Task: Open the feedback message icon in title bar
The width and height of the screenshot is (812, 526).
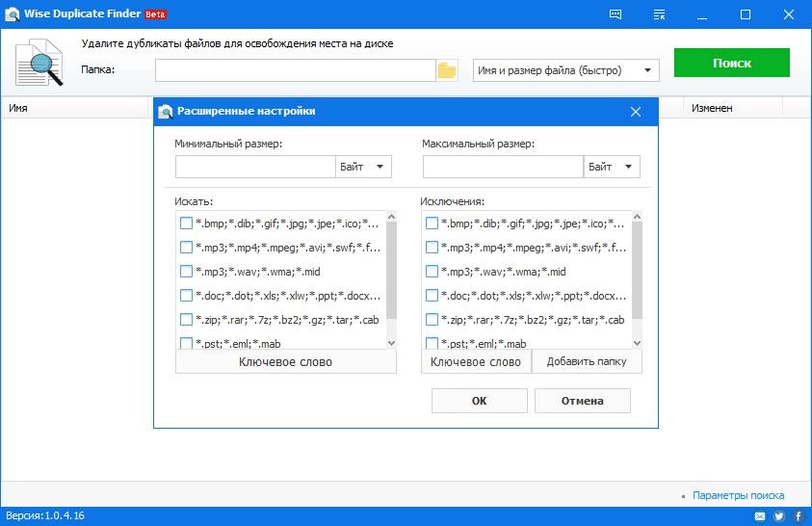Action: pyautogui.click(x=616, y=14)
